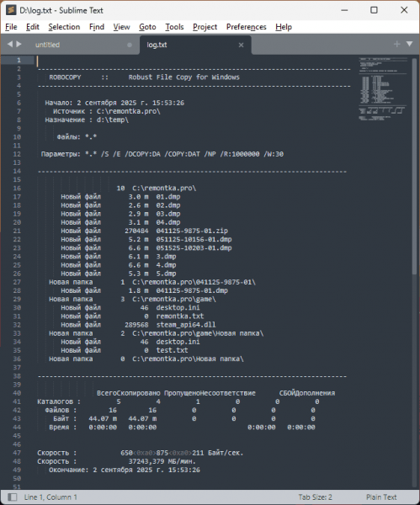Click file name 03.dmp
Viewport: 420px width, 505px height.
[x=168, y=214]
